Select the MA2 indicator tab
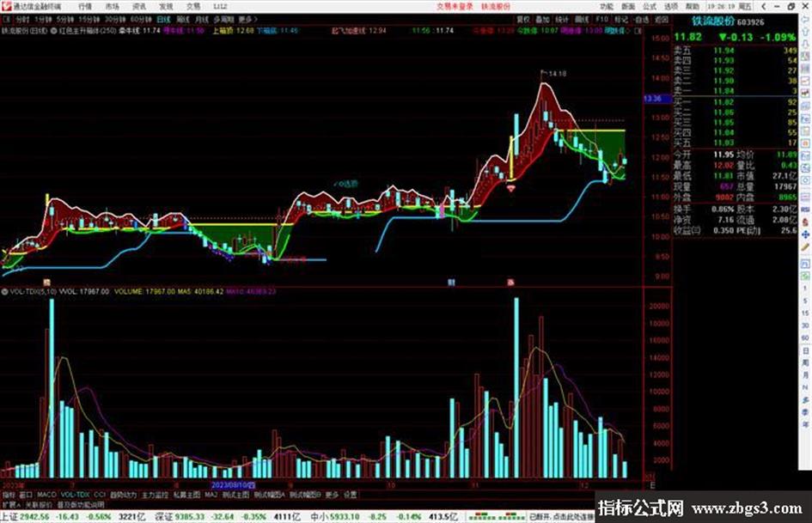The height and width of the screenshot is (523, 812). pyautogui.click(x=211, y=495)
